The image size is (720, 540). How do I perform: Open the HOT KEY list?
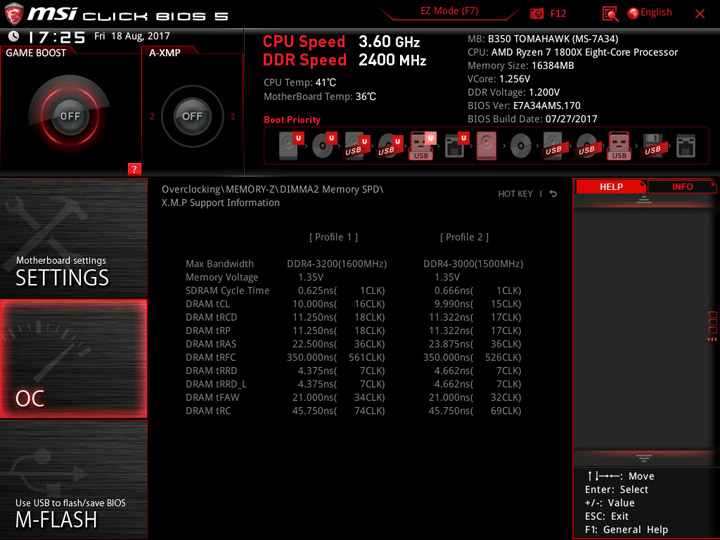pyautogui.click(x=515, y=194)
